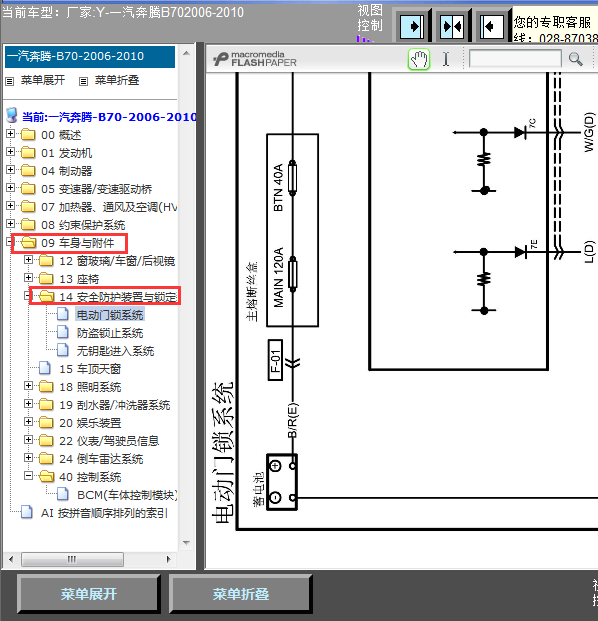The width and height of the screenshot is (598, 621).
Task: Click the horizontal scrollbar right arrow
Action: coord(168,559)
